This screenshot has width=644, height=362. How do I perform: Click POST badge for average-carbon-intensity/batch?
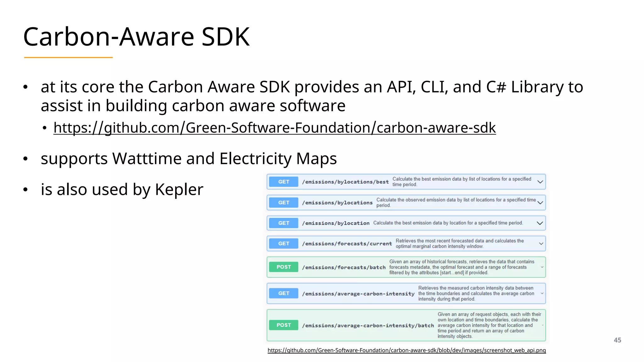[284, 325]
